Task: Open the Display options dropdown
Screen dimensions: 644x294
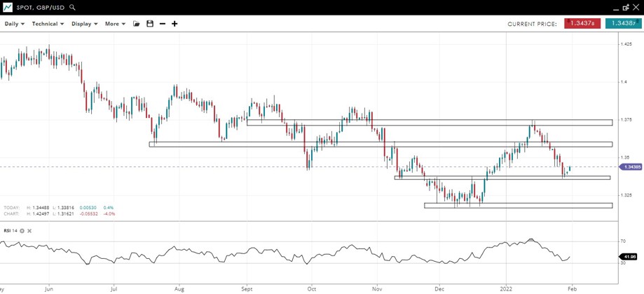Action: pyautogui.click(x=85, y=24)
